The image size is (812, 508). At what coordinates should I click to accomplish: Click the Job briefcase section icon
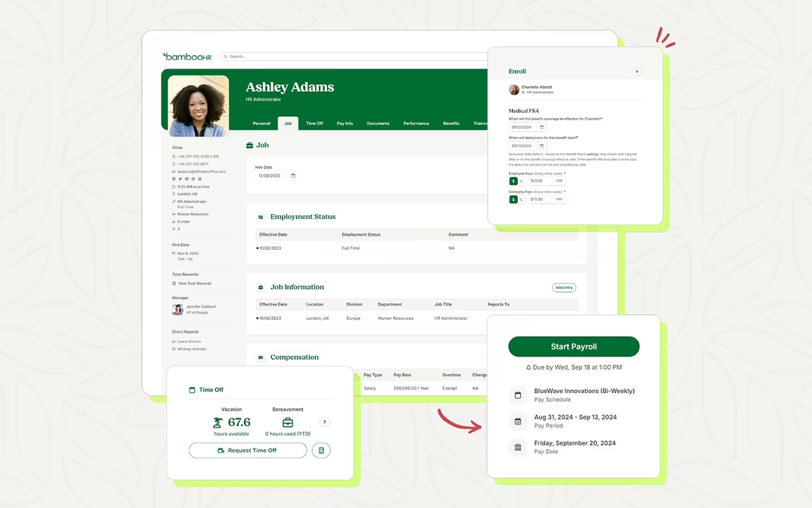250,145
